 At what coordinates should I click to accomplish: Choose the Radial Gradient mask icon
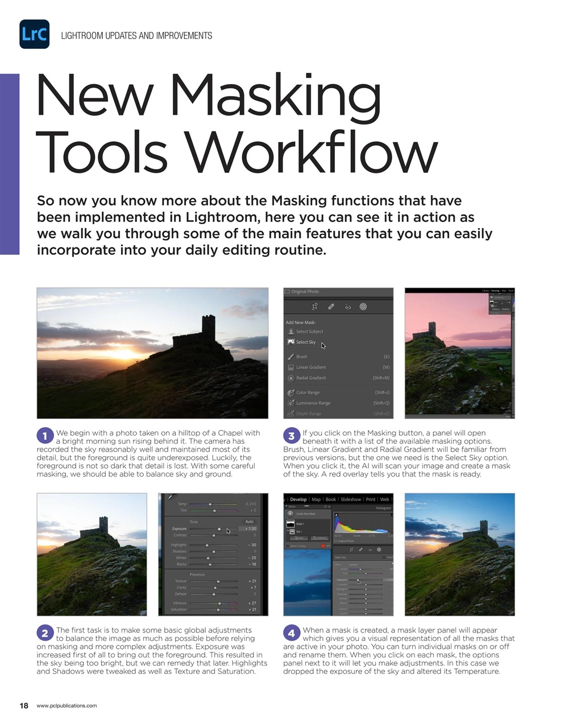pos(291,378)
